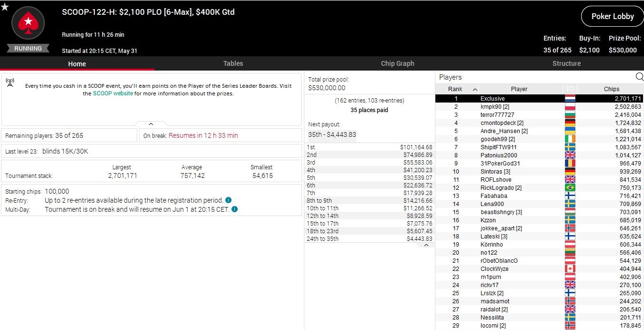Click the Re-Entry info icon
The image size is (644, 330).
(228, 200)
